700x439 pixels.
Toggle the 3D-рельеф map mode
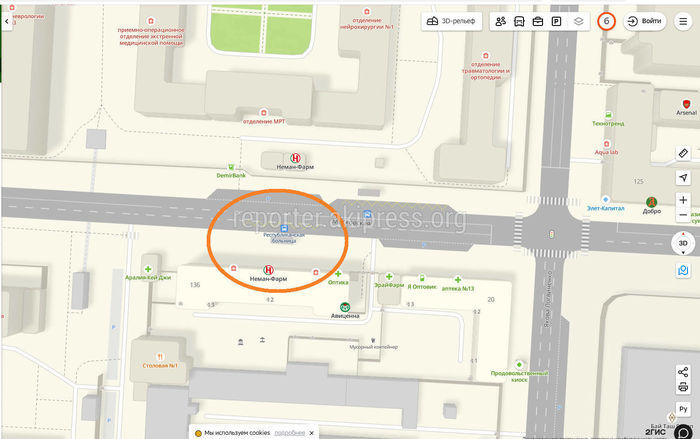[x=451, y=21]
